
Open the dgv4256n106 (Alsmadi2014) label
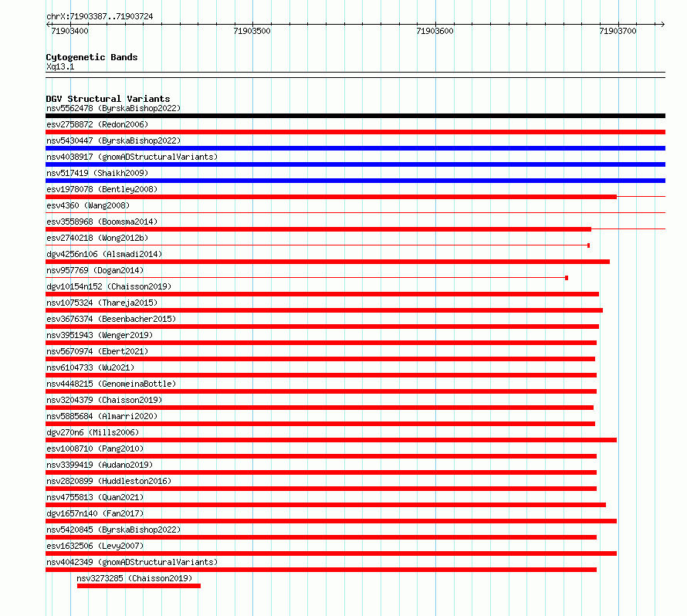click(x=104, y=254)
